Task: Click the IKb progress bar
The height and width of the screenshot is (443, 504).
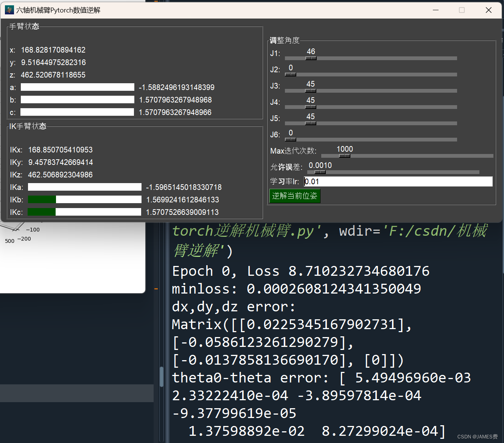Action: (x=85, y=200)
